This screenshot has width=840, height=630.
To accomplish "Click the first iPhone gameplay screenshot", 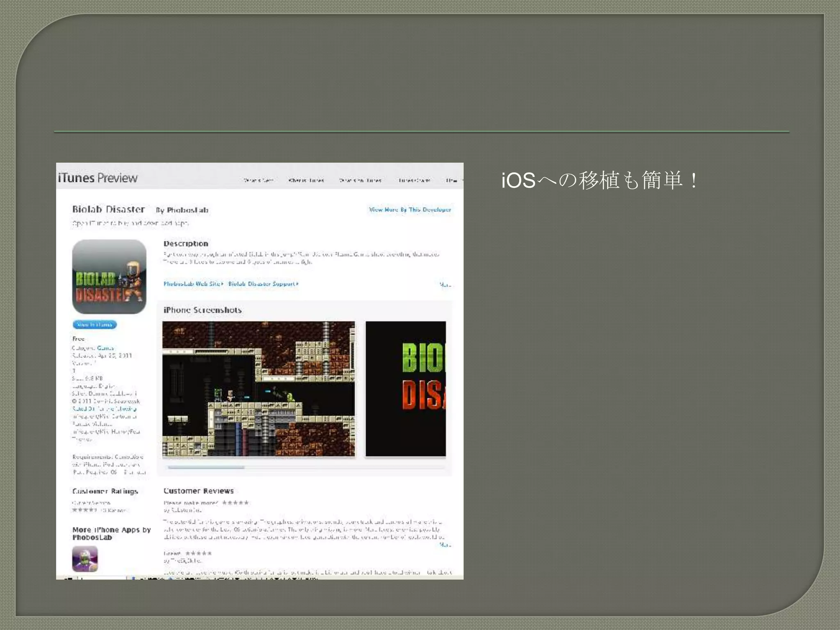I will coord(258,389).
